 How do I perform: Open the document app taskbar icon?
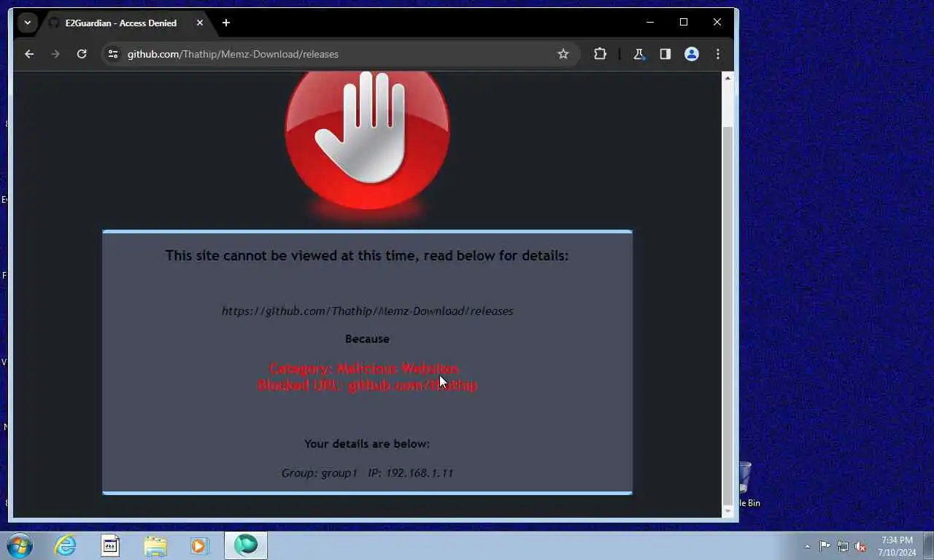pyautogui.click(x=110, y=545)
